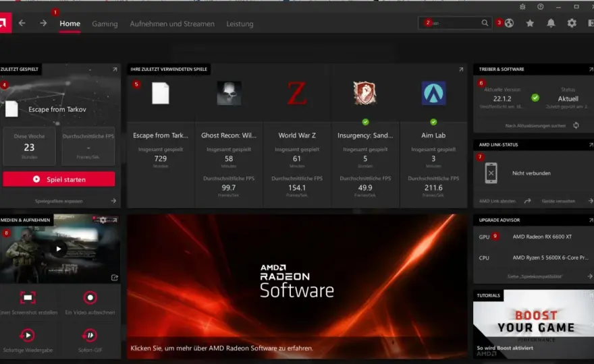Click the Insurgency: Sand... title
594x364 pixels.
(365, 135)
